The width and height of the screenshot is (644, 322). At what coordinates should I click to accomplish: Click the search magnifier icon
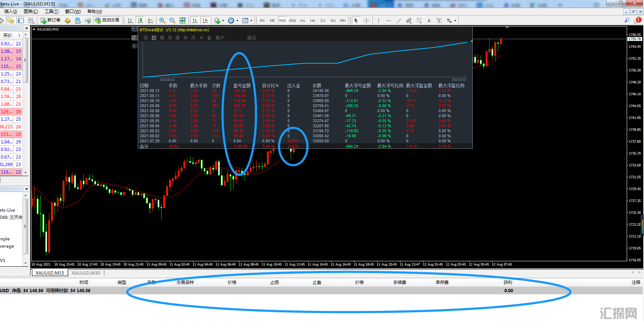tap(627, 20)
